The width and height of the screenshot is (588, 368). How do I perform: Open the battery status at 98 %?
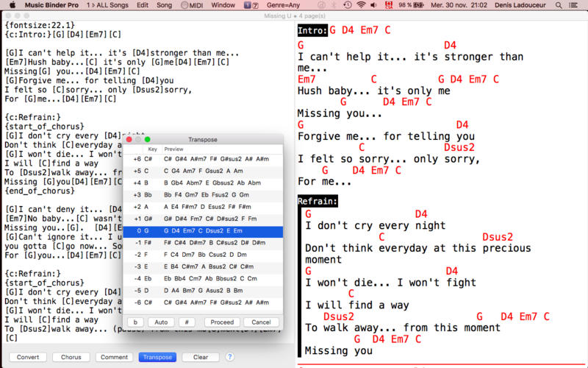(x=411, y=5)
